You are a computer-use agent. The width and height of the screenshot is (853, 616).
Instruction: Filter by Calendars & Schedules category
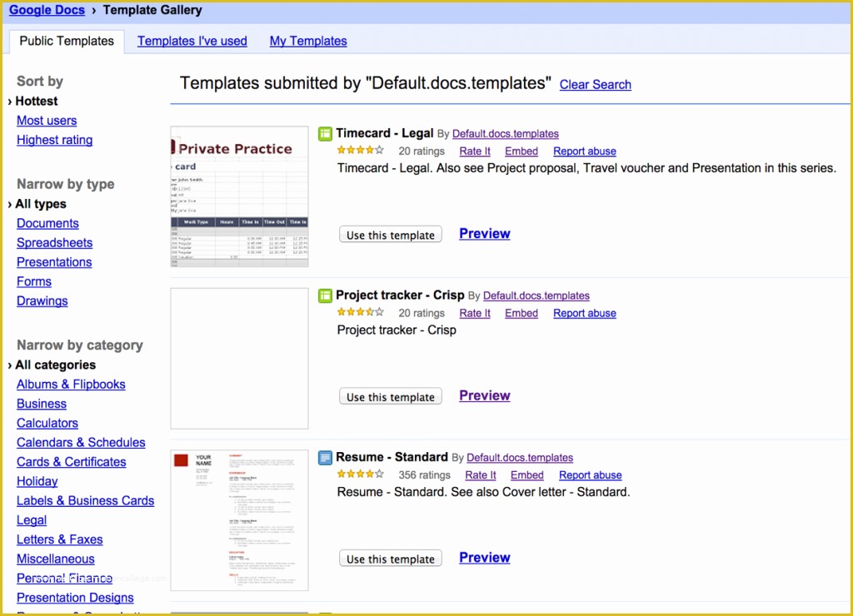[x=81, y=443]
